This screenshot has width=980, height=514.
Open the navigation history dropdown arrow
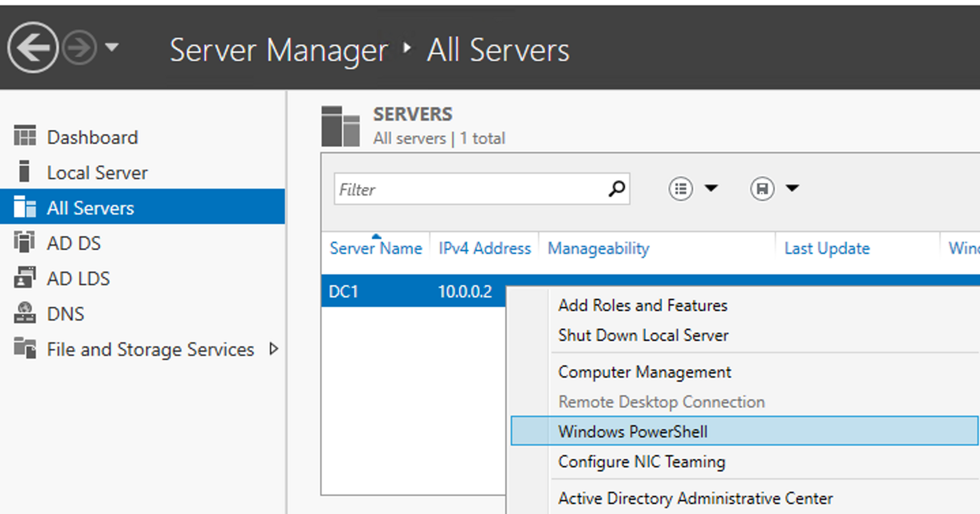pyautogui.click(x=112, y=47)
